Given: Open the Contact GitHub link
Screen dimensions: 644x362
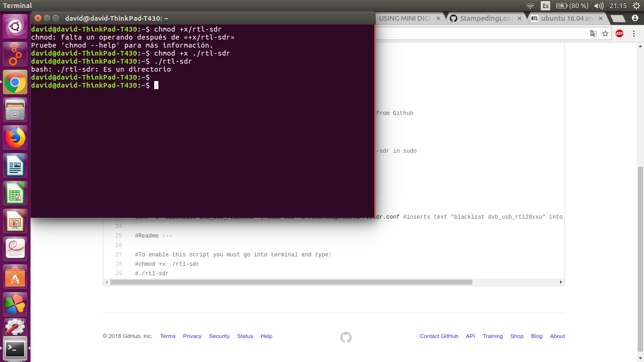Looking at the screenshot, I should point(439,336).
